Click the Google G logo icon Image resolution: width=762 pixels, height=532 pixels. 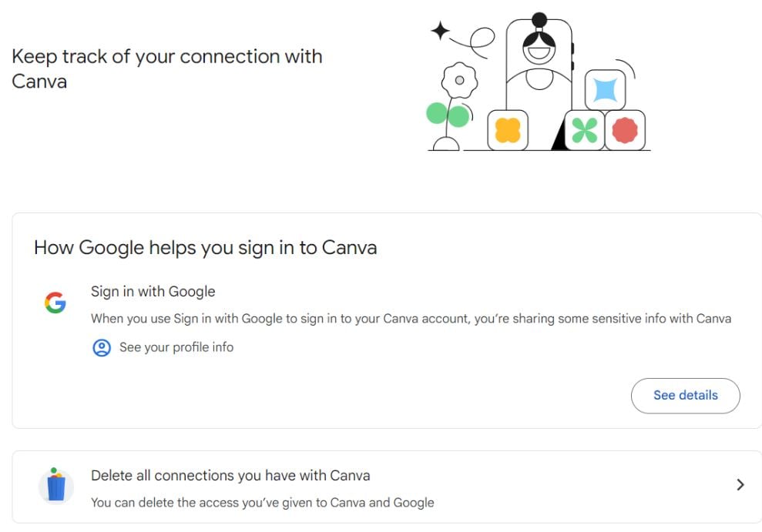pos(55,303)
